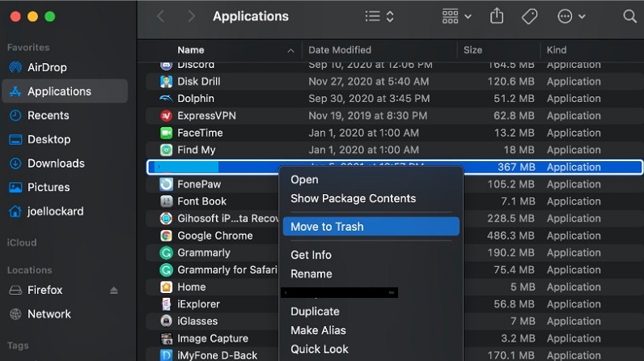This screenshot has height=361, width=644.
Task: Click the 367 MB size value
Action: coord(516,168)
